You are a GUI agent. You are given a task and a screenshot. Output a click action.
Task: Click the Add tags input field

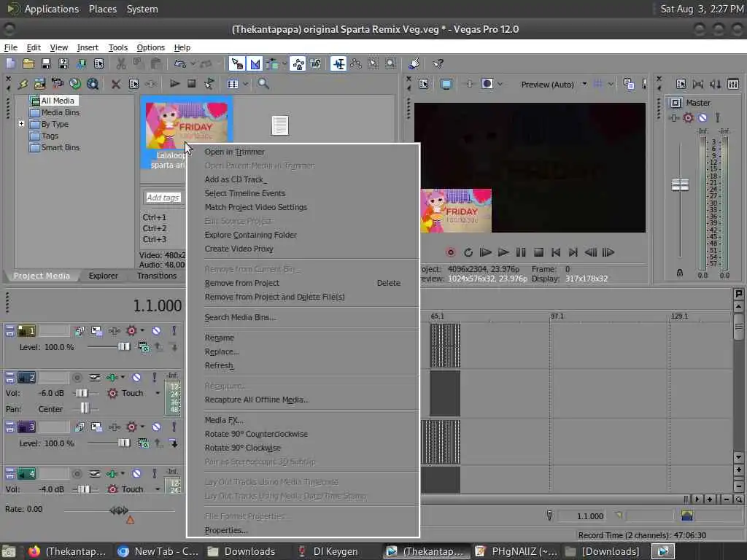163,197
